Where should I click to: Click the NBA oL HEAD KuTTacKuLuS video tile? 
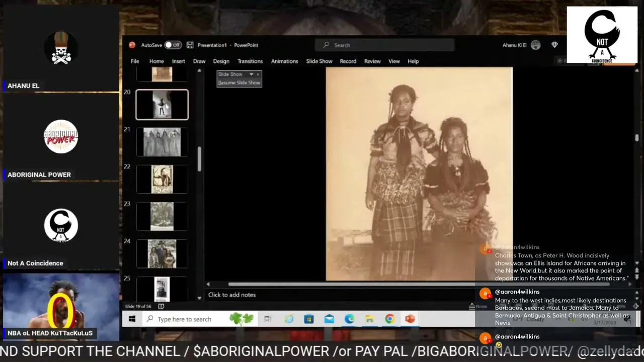[x=61, y=307]
